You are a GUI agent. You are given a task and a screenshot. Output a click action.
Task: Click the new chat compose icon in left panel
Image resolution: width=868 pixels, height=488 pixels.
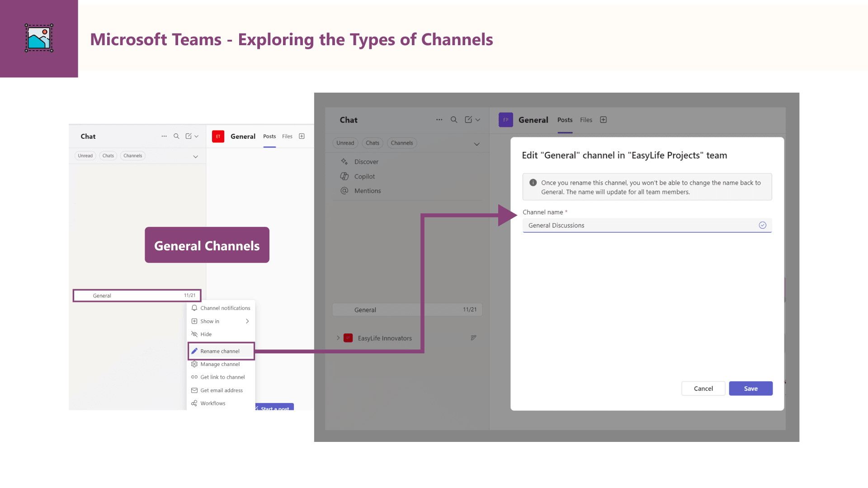(189, 136)
